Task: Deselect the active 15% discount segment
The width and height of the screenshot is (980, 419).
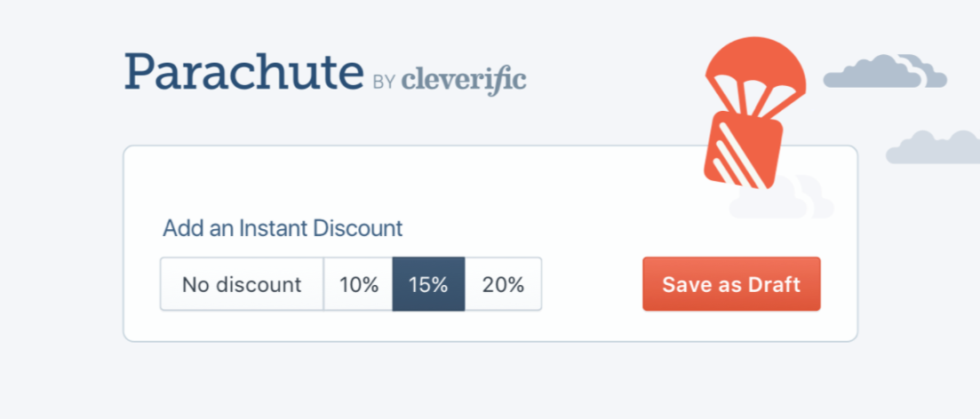Action: click(429, 284)
